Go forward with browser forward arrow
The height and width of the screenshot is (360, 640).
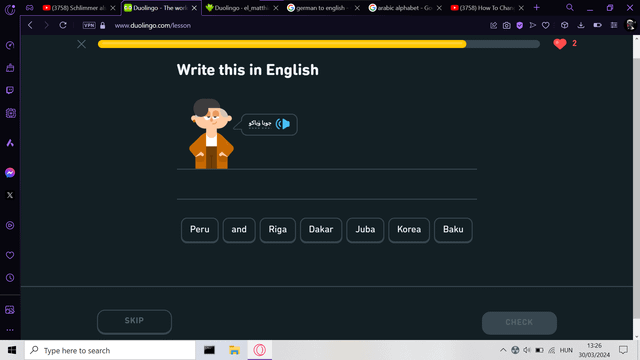46,25
